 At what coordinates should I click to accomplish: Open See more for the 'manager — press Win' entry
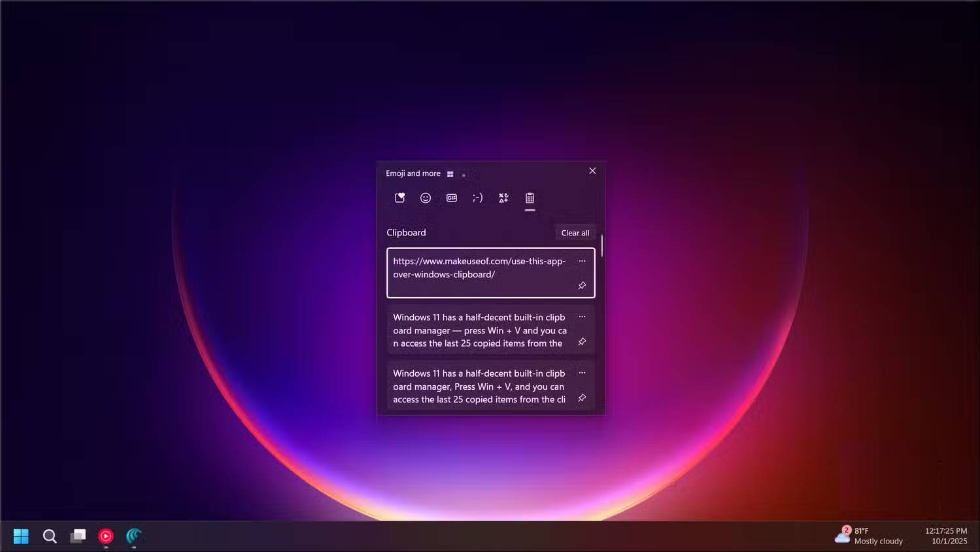point(582,317)
